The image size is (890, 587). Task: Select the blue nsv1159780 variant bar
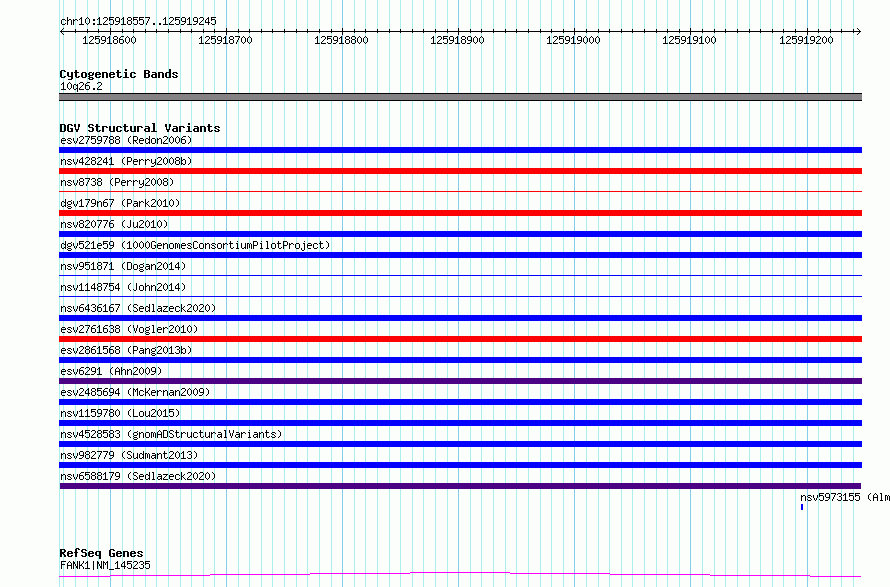(x=460, y=423)
